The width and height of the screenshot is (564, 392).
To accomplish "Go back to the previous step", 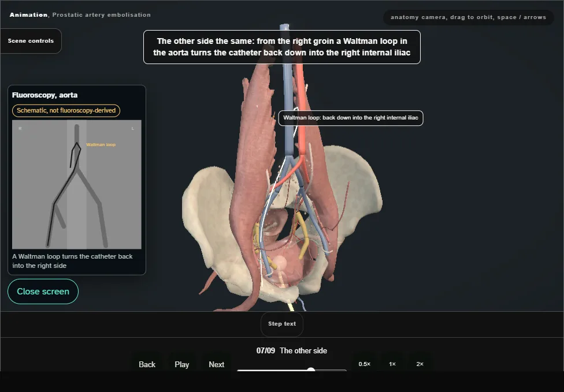I will click(147, 364).
